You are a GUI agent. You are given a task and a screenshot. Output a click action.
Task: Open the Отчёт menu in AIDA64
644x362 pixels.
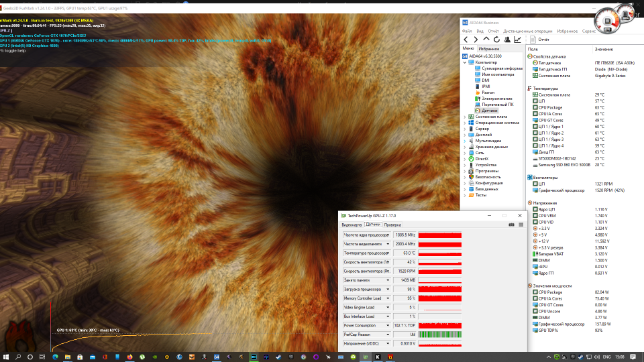(x=493, y=32)
